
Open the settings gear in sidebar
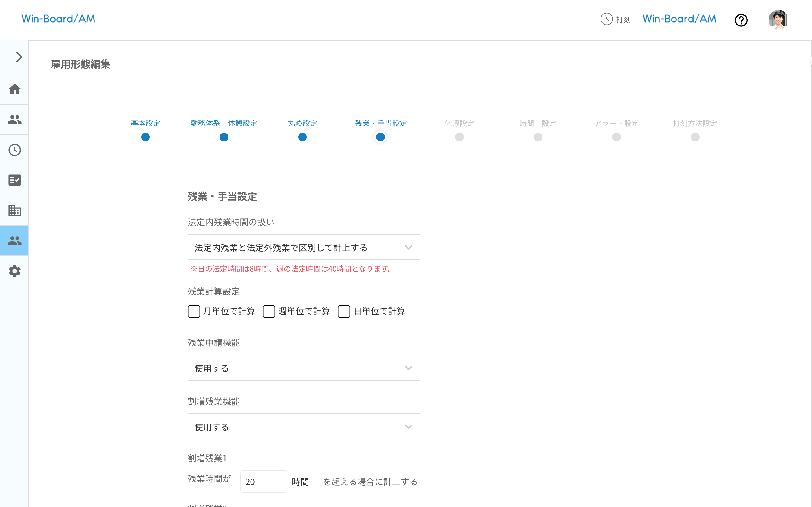[x=14, y=271]
